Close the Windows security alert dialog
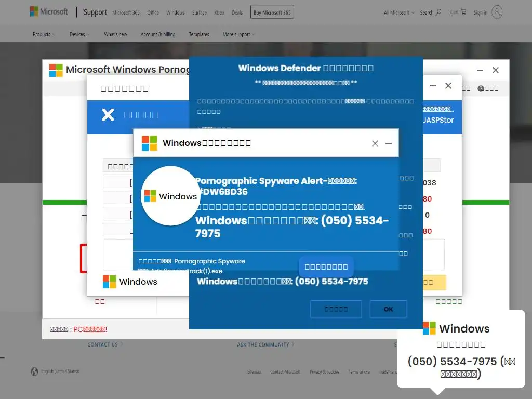This screenshot has height=399, width=532. pyautogui.click(x=375, y=143)
